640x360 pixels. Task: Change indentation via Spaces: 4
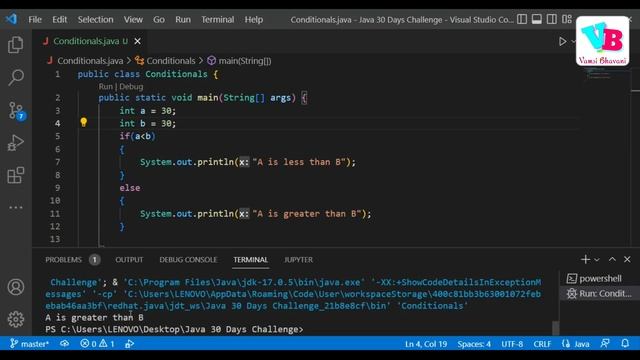point(474,344)
